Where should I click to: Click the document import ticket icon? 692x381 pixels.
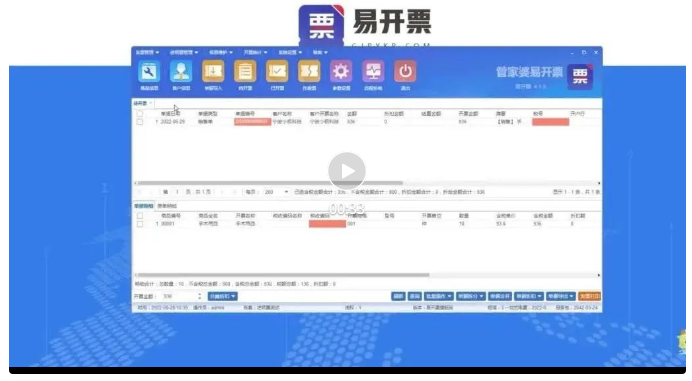point(213,72)
